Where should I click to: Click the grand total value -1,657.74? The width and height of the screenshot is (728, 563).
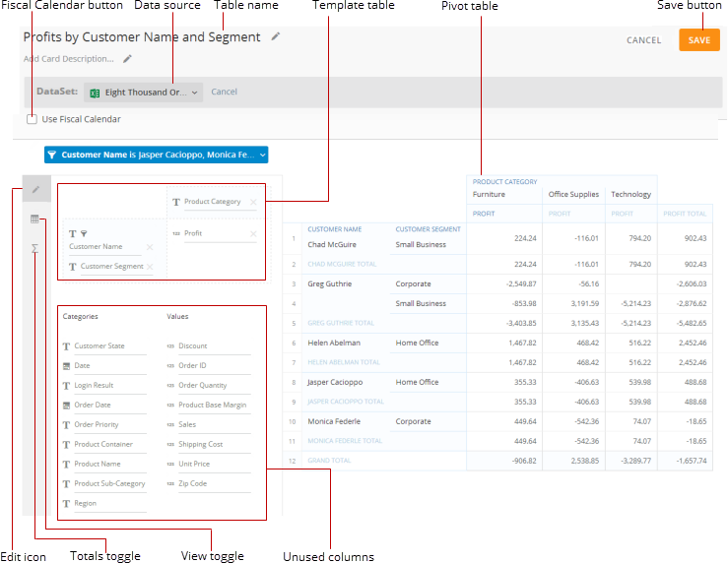[x=692, y=461]
